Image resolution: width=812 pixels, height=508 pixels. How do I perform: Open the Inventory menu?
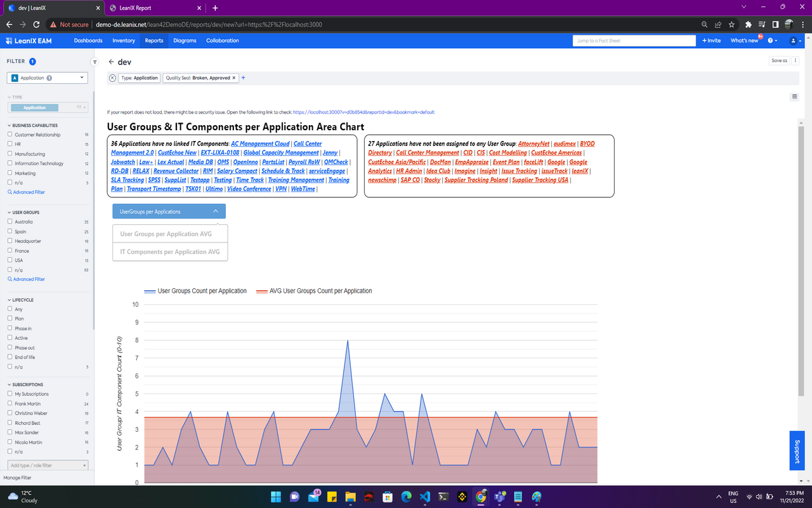(124, 41)
